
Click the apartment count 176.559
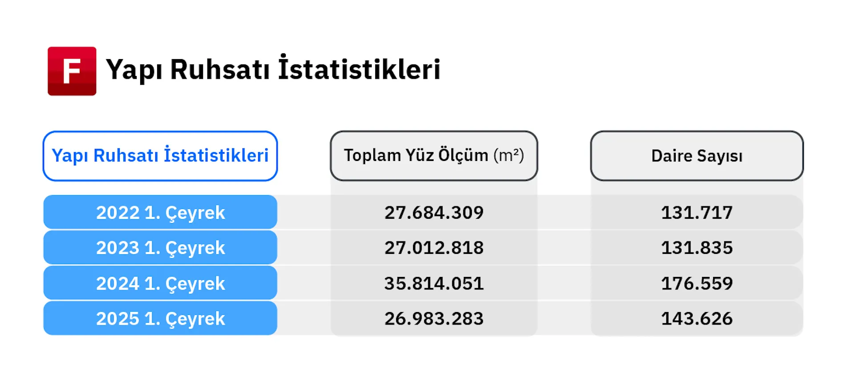point(697,283)
